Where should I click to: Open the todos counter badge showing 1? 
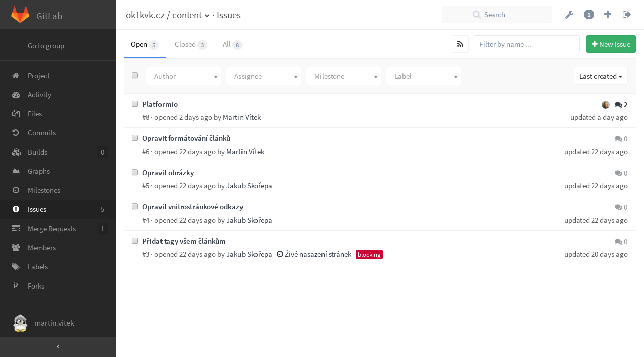(x=589, y=15)
